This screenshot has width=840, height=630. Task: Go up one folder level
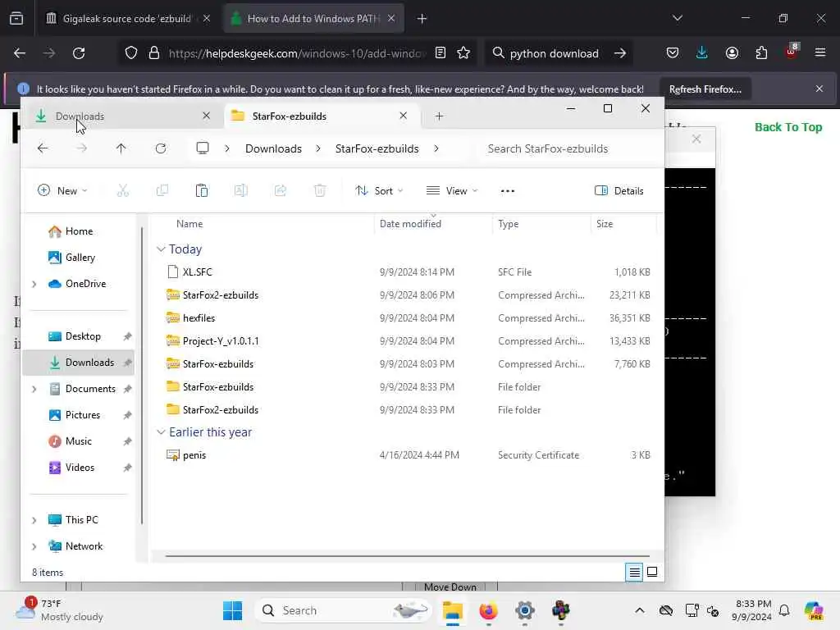(x=121, y=148)
